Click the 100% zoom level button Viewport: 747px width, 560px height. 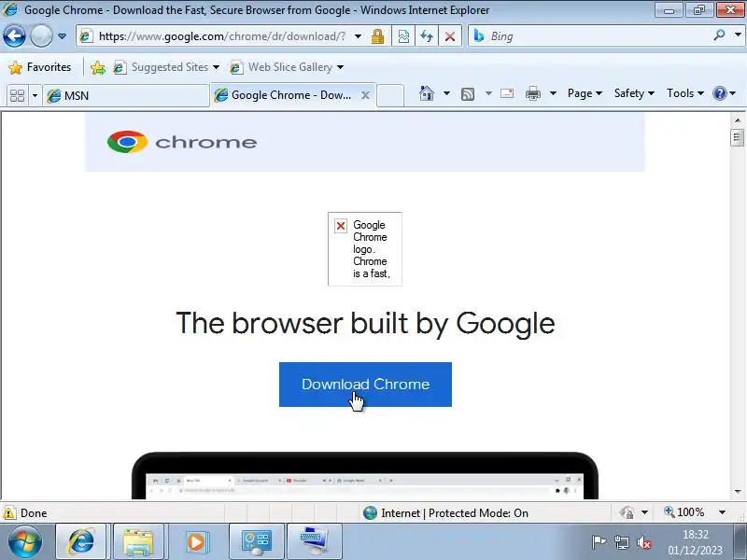coord(684,512)
